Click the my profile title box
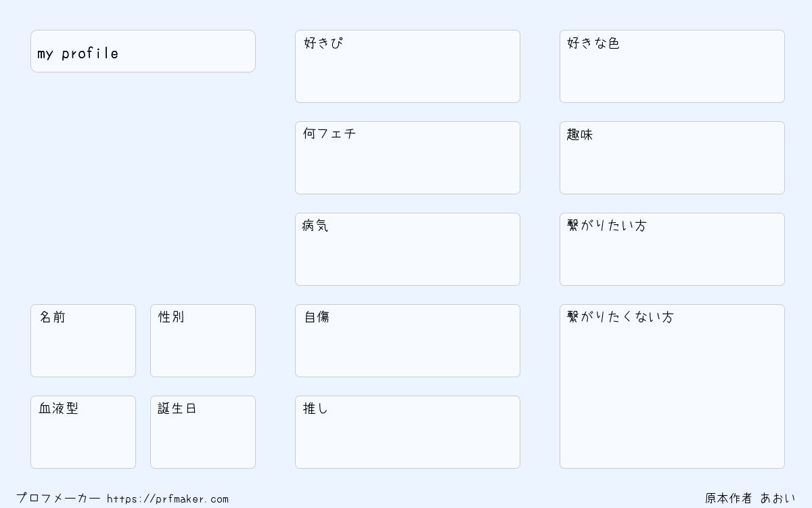The width and height of the screenshot is (812, 508). (x=143, y=51)
